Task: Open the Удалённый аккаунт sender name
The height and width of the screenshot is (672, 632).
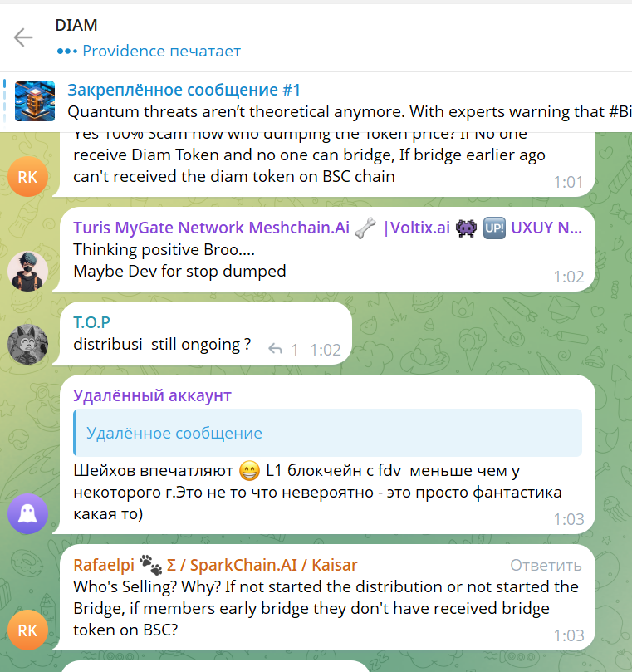Action: pyautogui.click(x=152, y=395)
